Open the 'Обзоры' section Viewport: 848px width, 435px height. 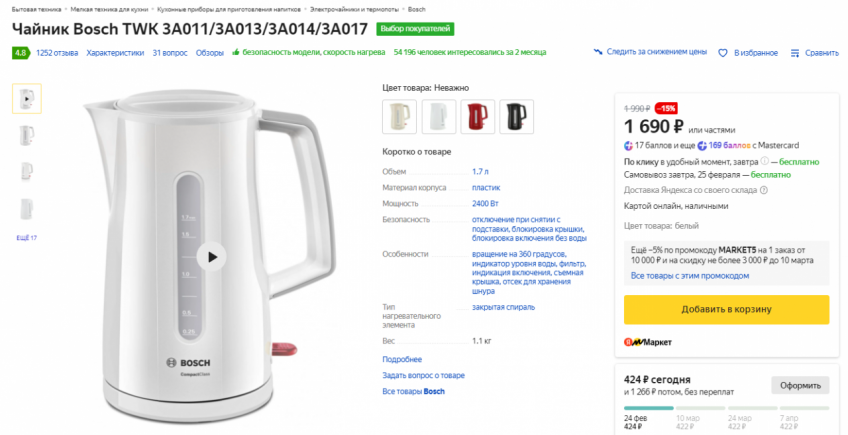(x=210, y=52)
